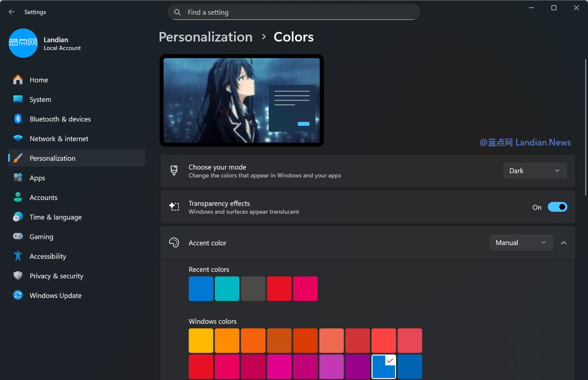Viewport: 588px width, 380px height.
Task: Click the Accessibility figure icon
Action: [18, 256]
